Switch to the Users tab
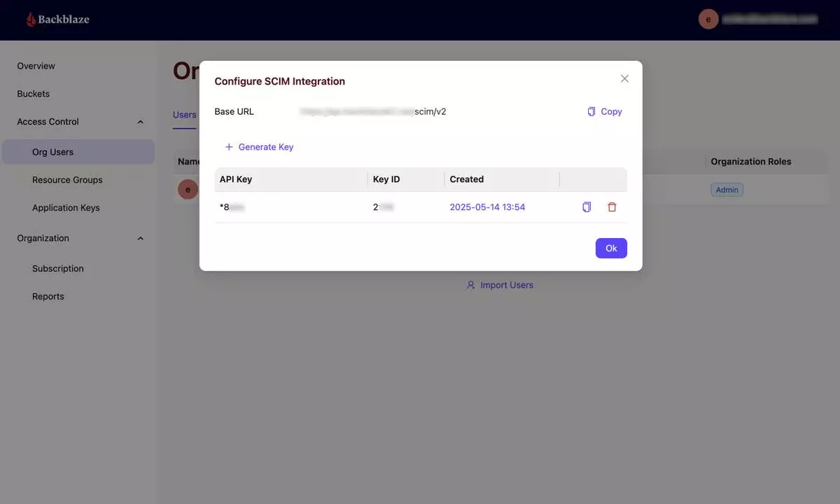 click(185, 115)
